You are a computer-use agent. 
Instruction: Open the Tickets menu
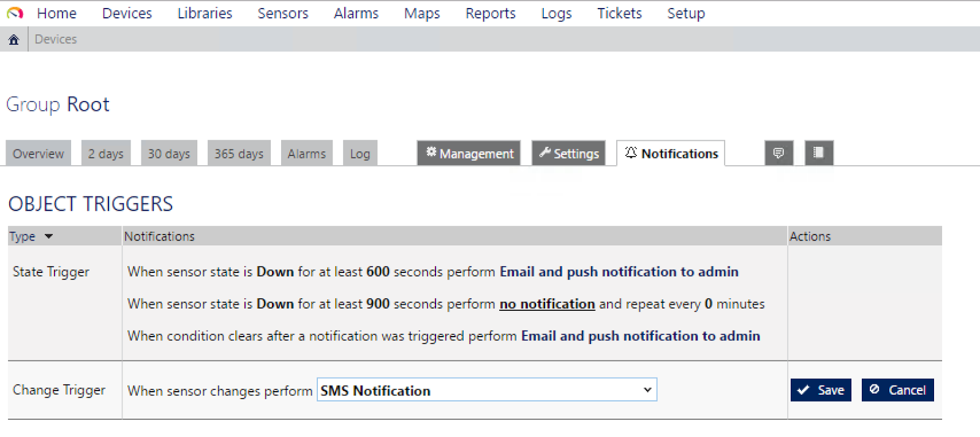(619, 13)
